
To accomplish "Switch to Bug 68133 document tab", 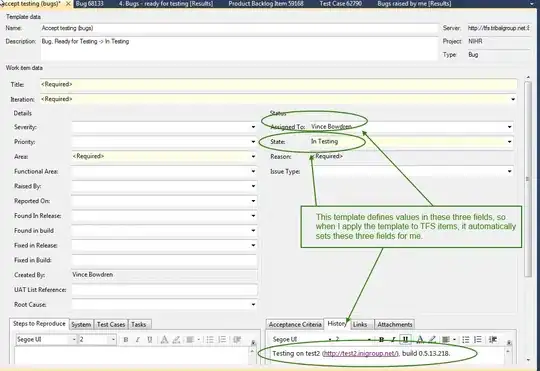I will [90, 4].
